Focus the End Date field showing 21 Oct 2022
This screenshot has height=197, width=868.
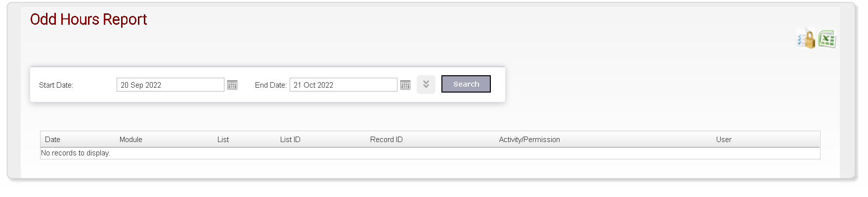click(344, 85)
